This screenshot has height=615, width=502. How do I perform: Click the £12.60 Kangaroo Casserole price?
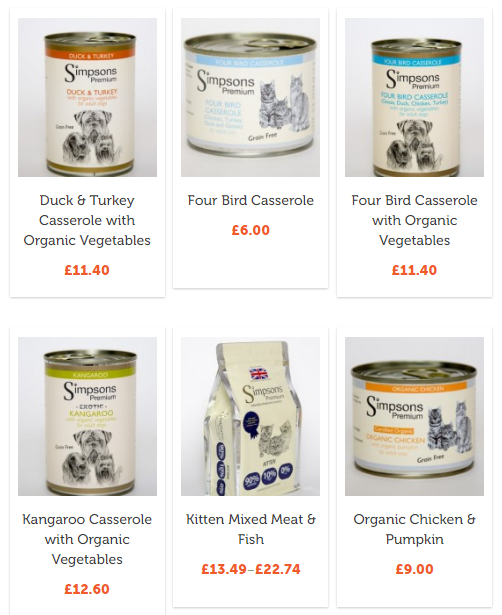click(87, 589)
